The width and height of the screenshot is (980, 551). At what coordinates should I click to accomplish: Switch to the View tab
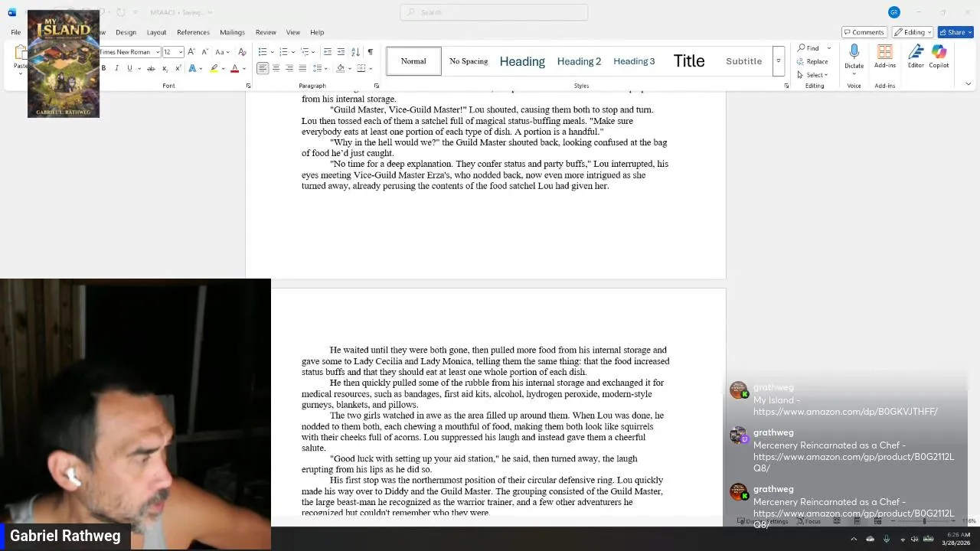tap(293, 32)
